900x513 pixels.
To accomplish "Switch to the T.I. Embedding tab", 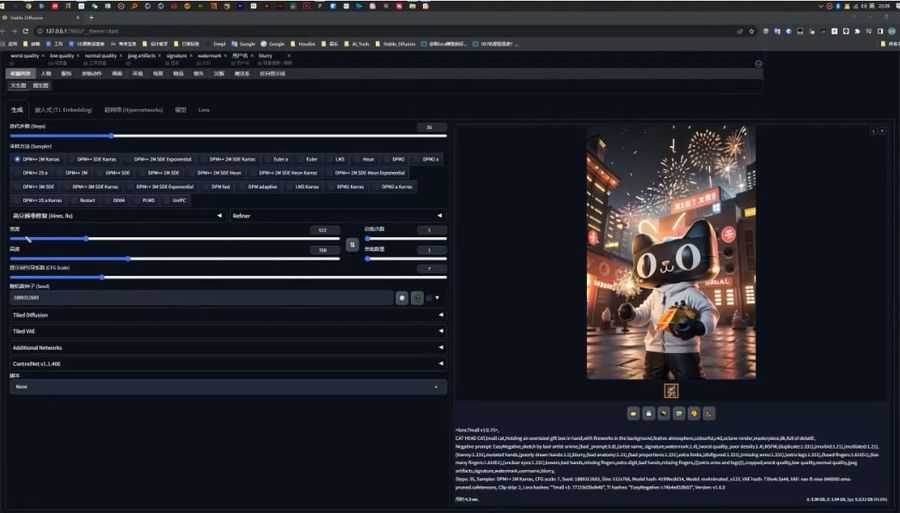I will (x=63, y=110).
